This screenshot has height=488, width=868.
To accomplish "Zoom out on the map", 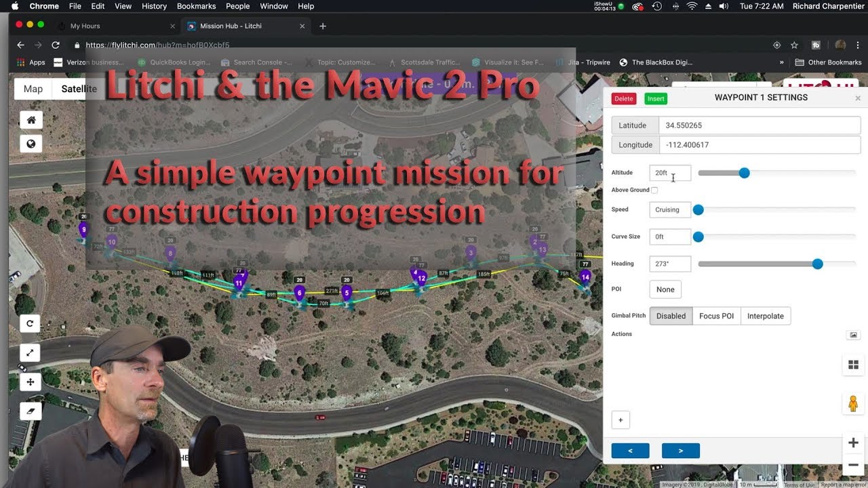I will 853,466.
